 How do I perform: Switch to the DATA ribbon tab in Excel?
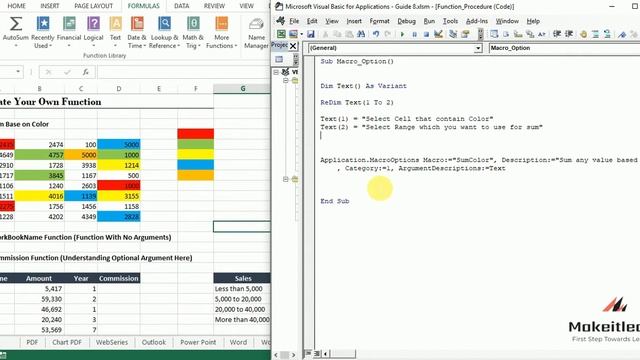click(x=181, y=6)
